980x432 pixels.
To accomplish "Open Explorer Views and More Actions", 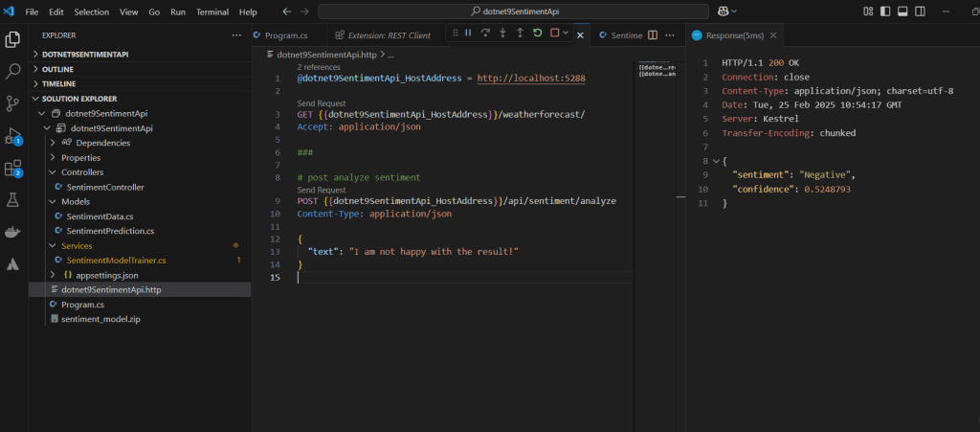I will pyautogui.click(x=236, y=35).
